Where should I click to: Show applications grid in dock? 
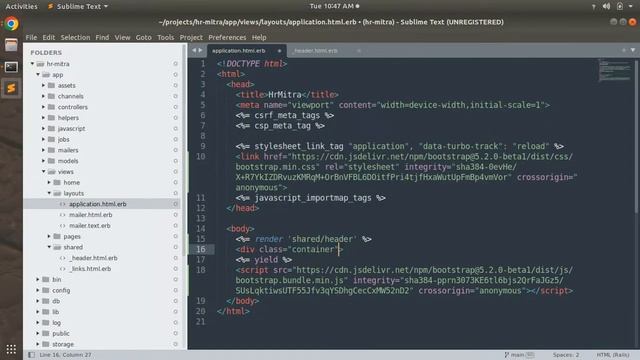11,349
